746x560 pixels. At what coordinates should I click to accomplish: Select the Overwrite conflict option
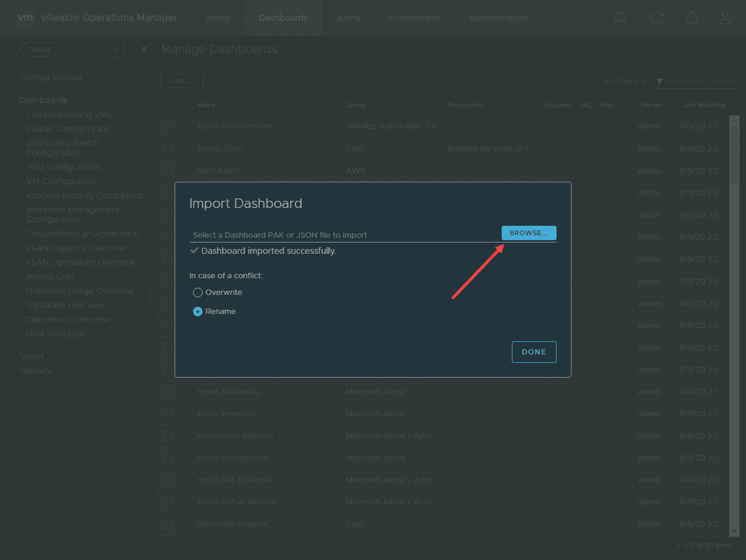tap(197, 293)
